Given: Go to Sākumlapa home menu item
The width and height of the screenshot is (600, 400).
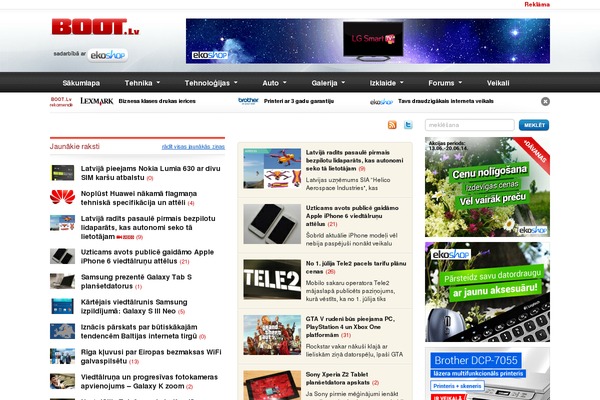Looking at the screenshot, I should 81,83.
